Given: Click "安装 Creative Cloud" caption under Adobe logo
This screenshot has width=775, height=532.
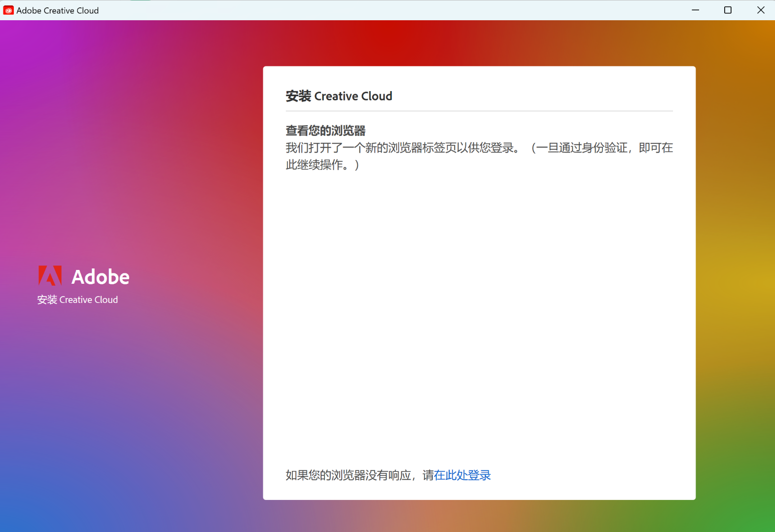Looking at the screenshot, I should click(x=77, y=299).
